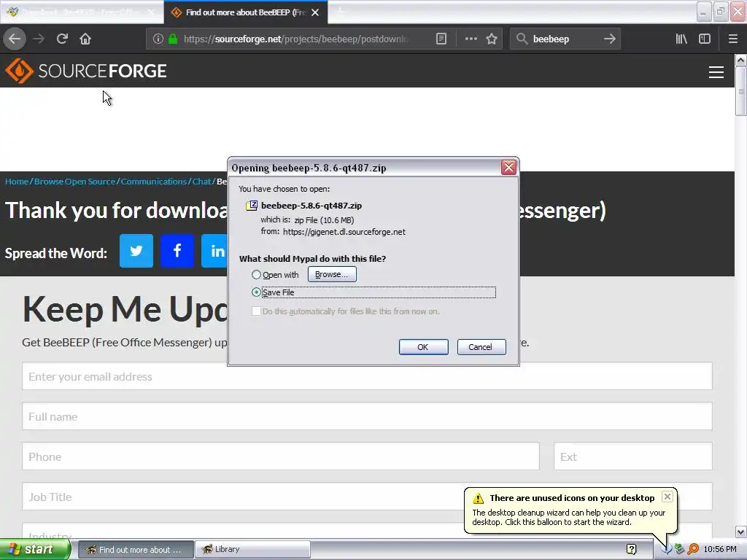Open Communications breadcrumb link
Image resolution: width=747 pixels, height=560 pixels.
(x=153, y=182)
